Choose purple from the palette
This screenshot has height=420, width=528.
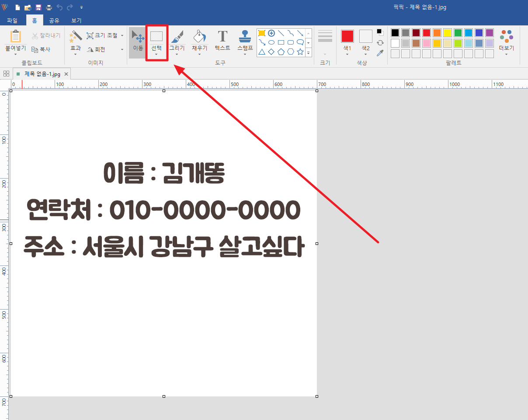(490, 33)
